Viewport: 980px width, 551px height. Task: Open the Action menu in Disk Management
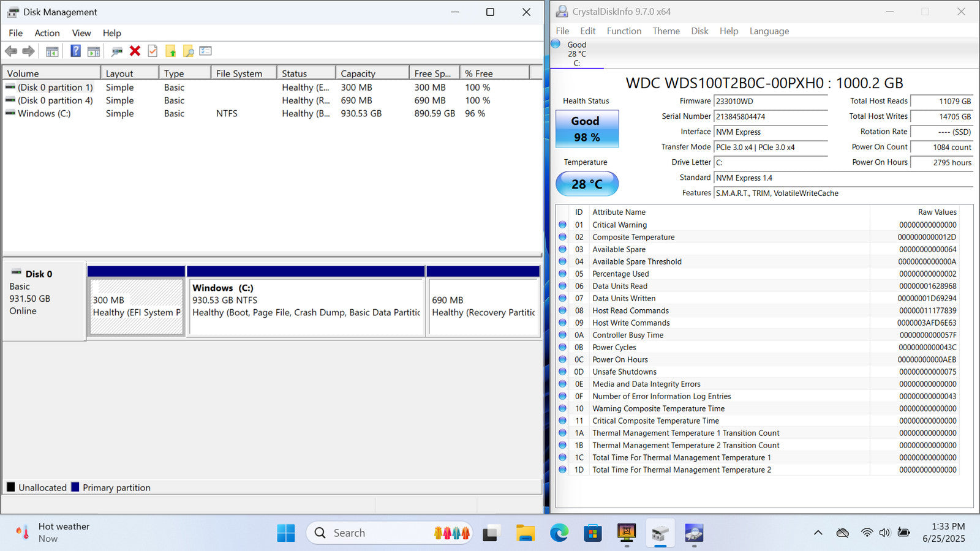click(47, 33)
